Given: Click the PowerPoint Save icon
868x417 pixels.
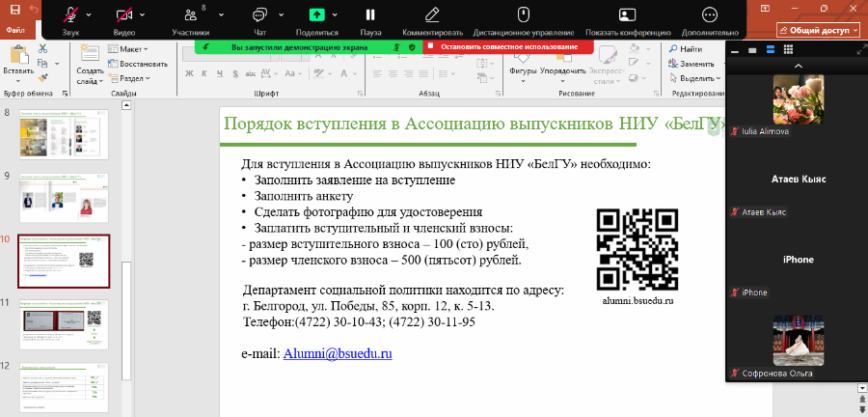Looking at the screenshot, I should pyautogui.click(x=14, y=10).
